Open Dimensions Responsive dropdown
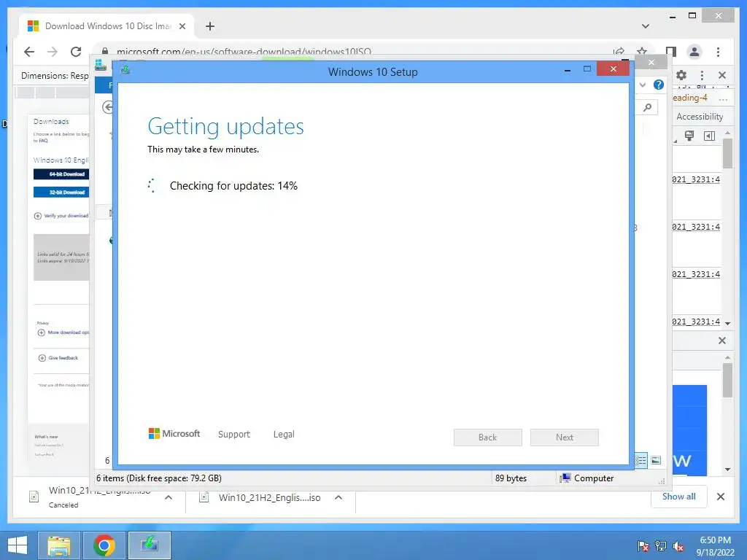Screen dimensions: 747x560 tap(55, 76)
